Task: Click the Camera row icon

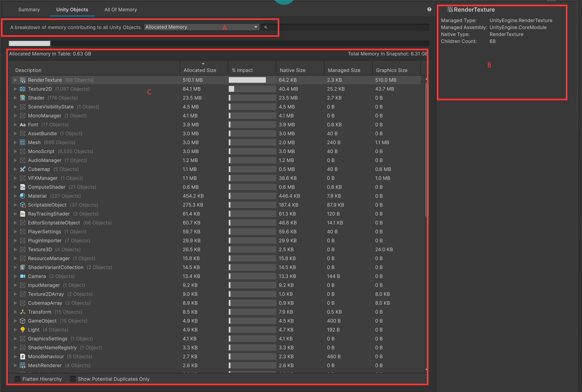Action: pyautogui.click(x=22, y=276)
